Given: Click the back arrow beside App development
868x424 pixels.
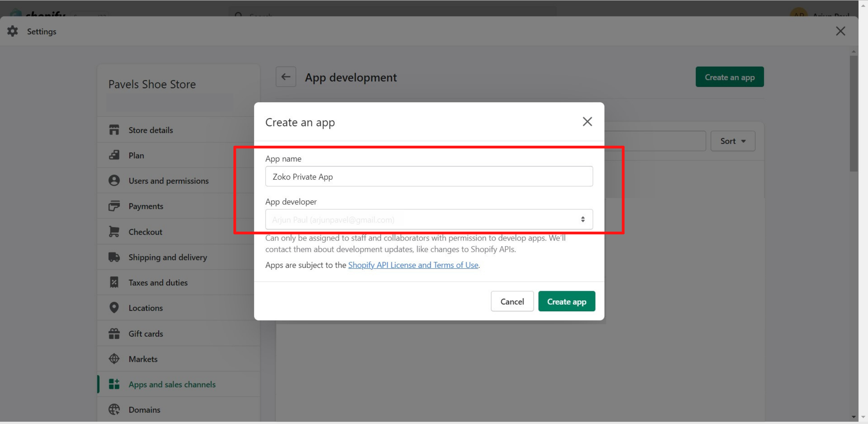Looking at the screenshot, I should (x=286, y=77).
